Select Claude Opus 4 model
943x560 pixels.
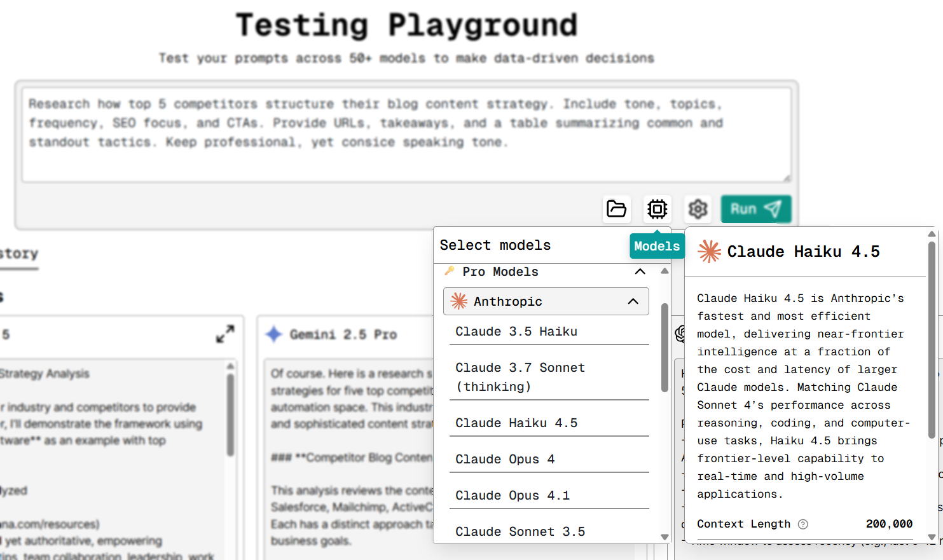(549, 459)
